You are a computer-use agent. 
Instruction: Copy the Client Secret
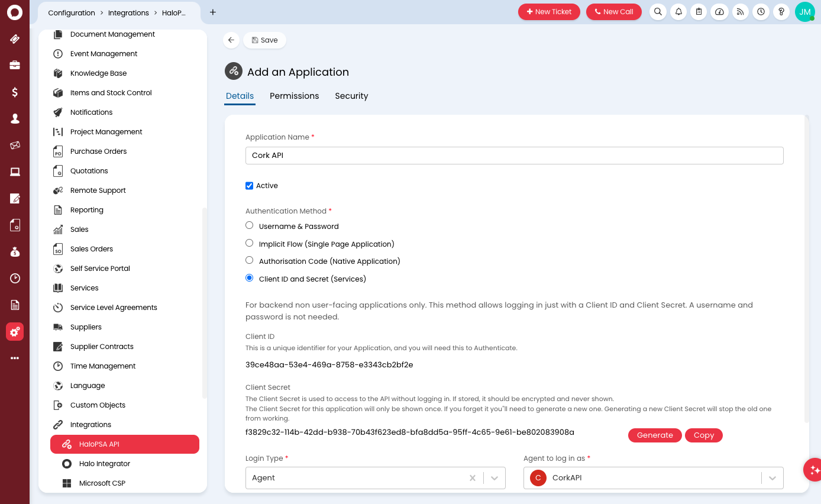click(704, 435)
